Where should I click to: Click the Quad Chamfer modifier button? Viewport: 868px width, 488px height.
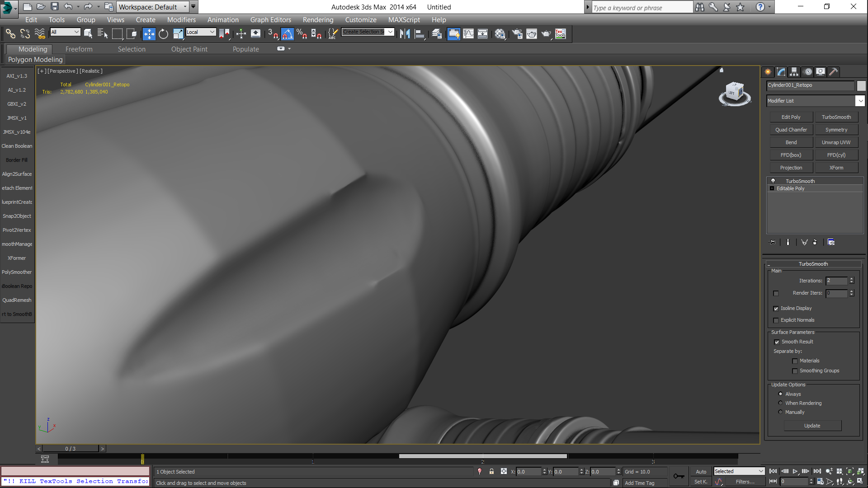pos(791,130)
